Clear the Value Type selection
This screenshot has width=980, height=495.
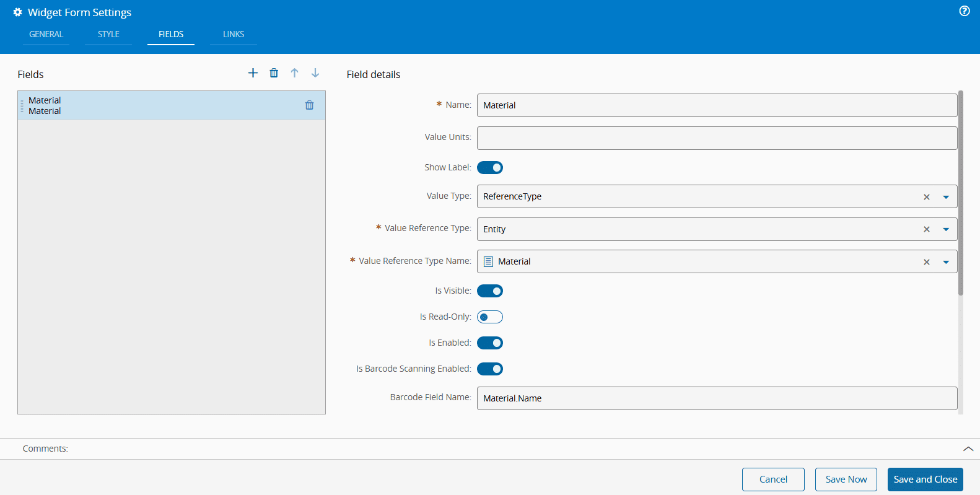pyautogui.click(x=927, y=197)
